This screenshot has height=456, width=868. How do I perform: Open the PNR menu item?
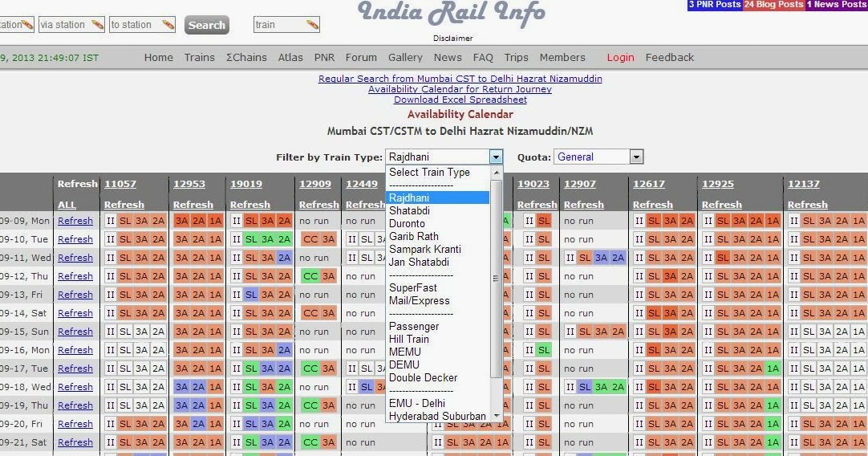(x=324, y=57)
